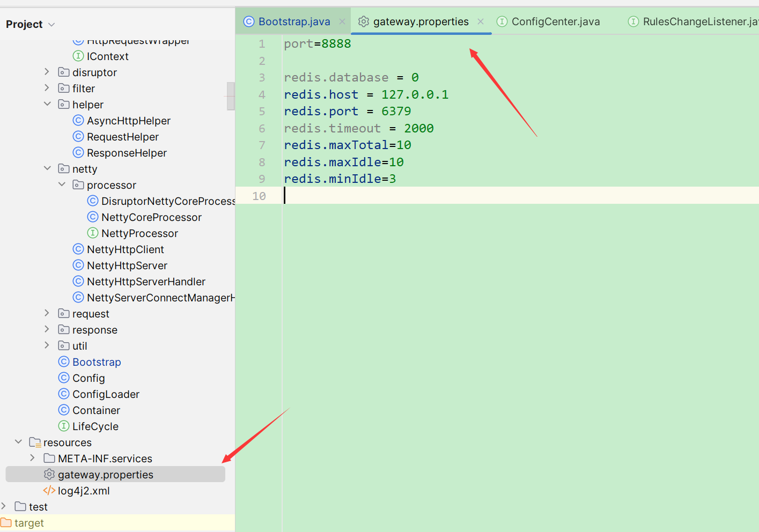
Task: Open the Bootstrap class in project tree
Action: 97,362
